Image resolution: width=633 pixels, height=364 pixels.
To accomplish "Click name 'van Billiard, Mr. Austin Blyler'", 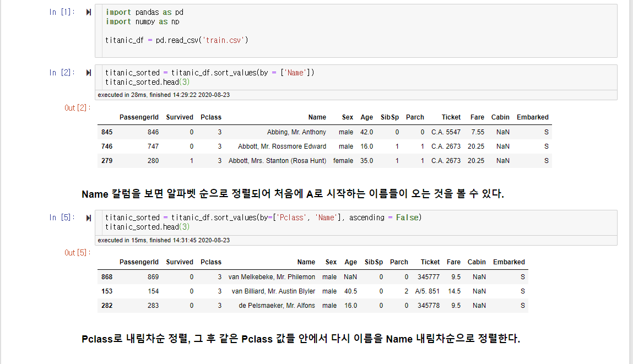I will 273,291.
